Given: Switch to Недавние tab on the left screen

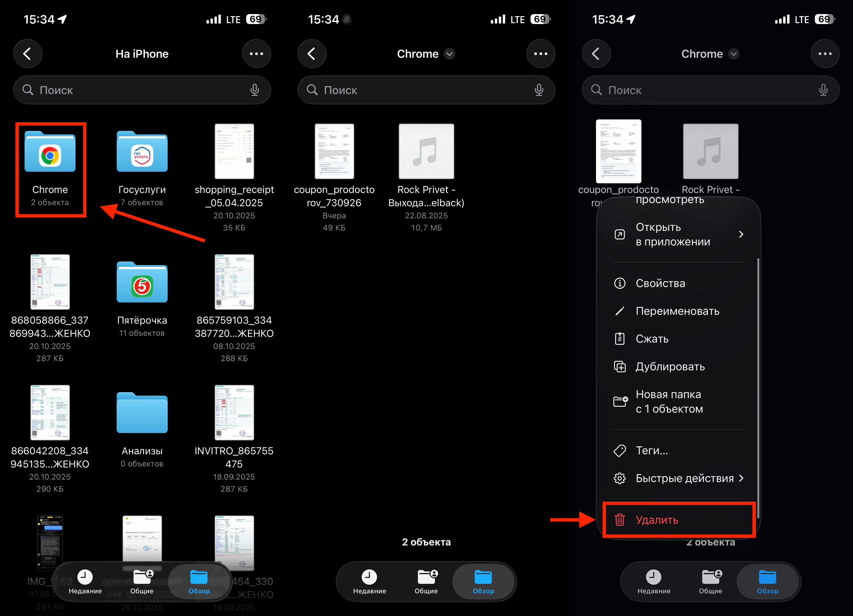Looking at the screenshot, I should (x=85, y=581).
